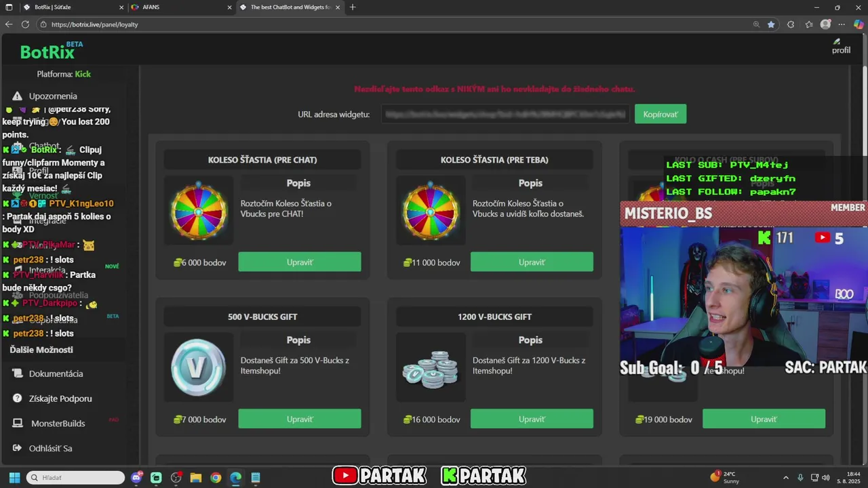
Task: Click the 1200 V-BUCKS GIFT card title
Action: click(x=494, y=317)
